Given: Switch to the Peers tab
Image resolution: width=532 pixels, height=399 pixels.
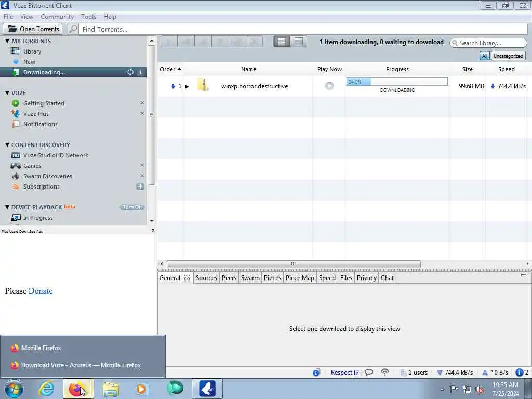Looking at the screenshot, I should click(229, 278).
